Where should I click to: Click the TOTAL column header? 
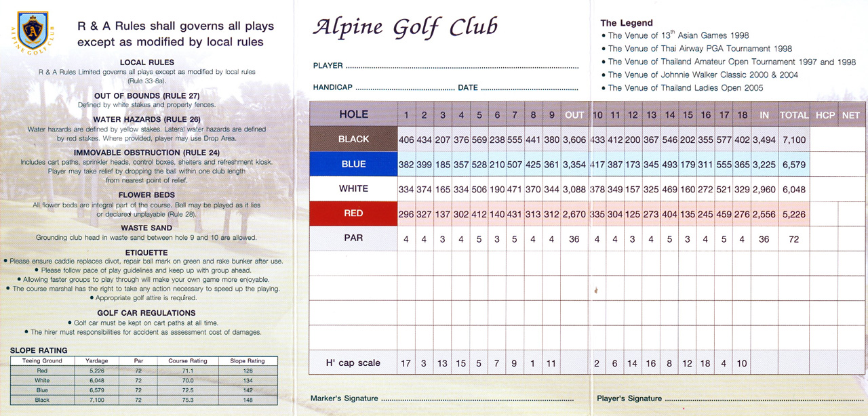pos(794,115)
